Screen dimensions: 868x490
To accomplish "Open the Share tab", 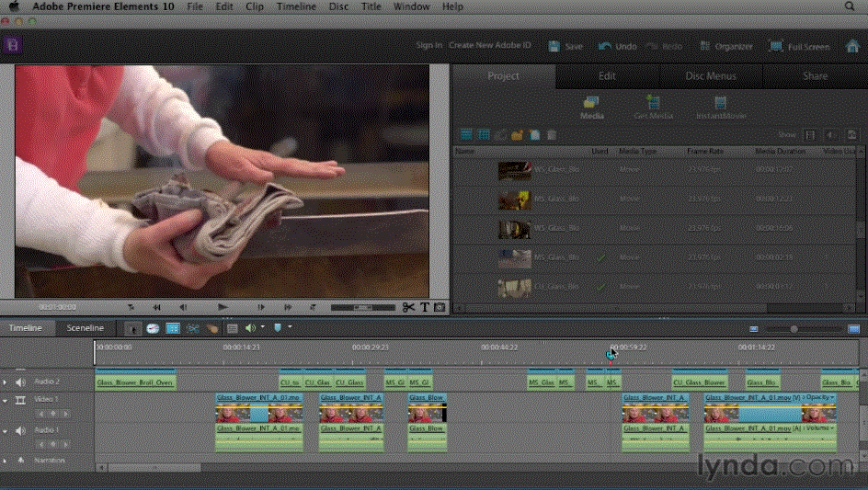I will pos(816,76).
